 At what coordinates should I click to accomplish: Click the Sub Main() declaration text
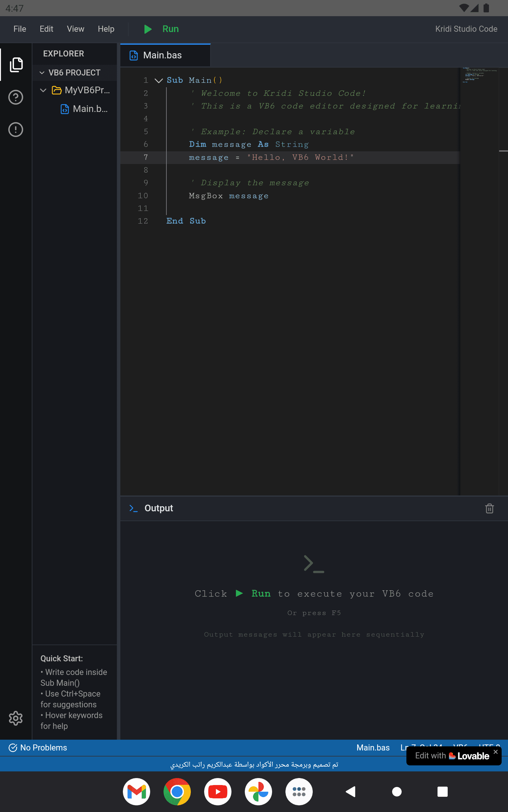194,81
